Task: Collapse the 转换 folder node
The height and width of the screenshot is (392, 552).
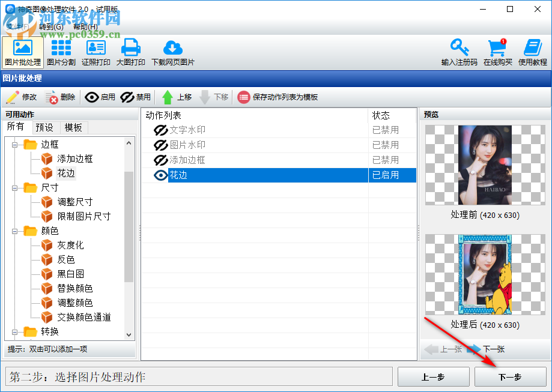Action: tap(14, 332)
